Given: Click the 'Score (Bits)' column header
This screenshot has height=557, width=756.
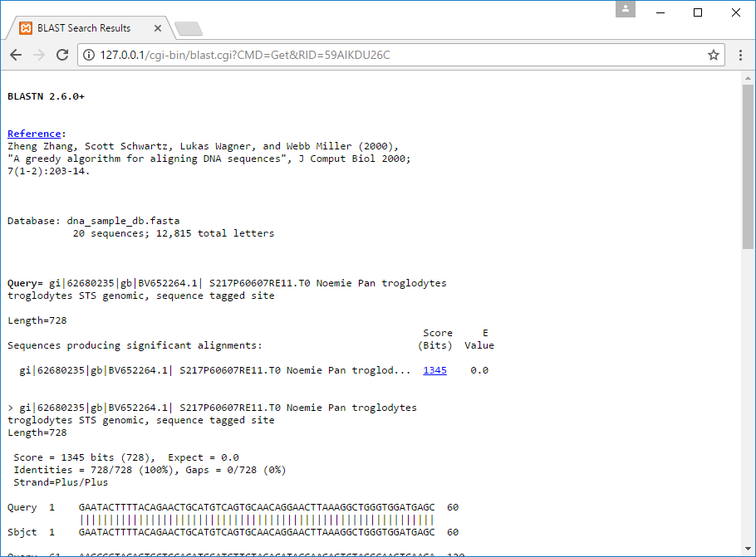Looking at the screenshot, I should 435,340.
